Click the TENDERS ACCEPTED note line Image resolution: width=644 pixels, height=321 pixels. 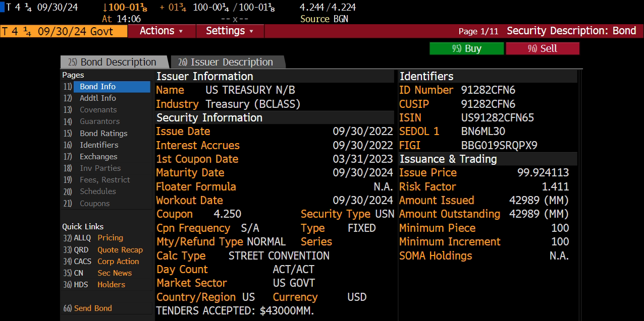235,310
